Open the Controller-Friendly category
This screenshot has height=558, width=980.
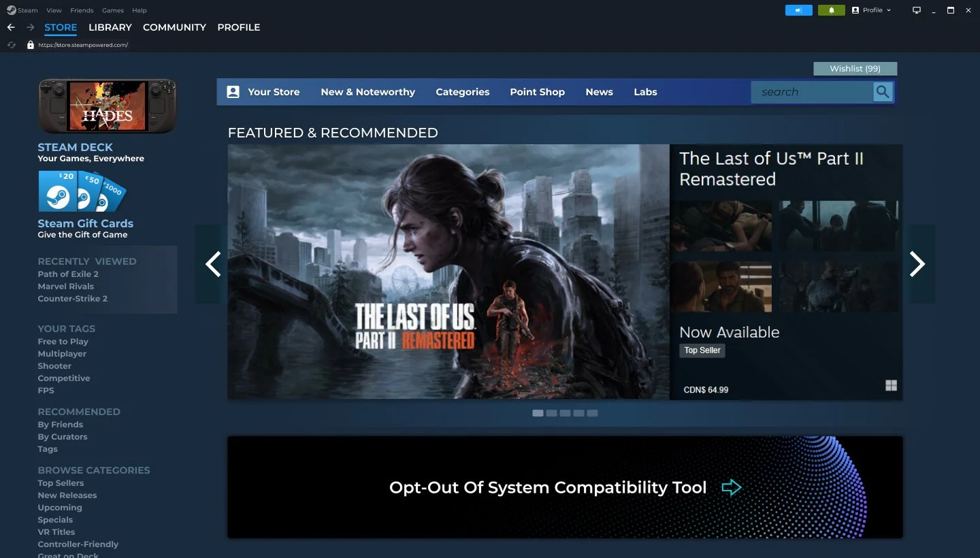[78, 544]
